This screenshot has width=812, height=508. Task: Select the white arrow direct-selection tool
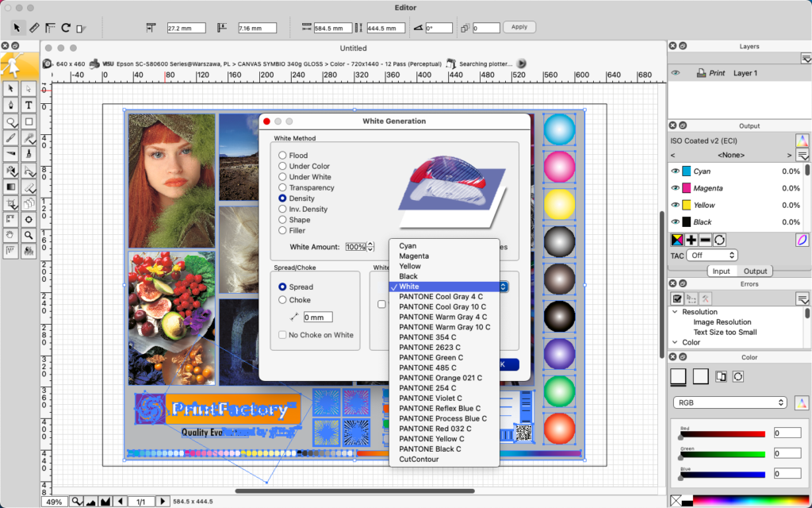(x=29, y=89)
